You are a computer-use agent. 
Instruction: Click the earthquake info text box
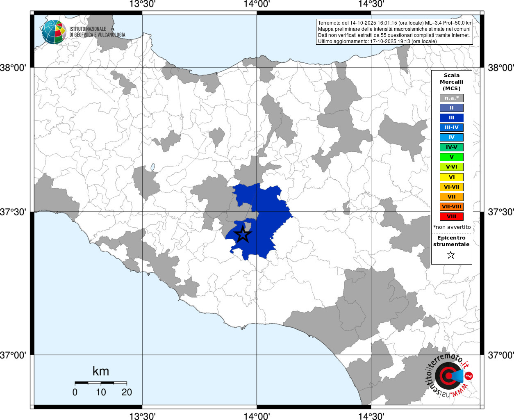click(x=395, y=32)
